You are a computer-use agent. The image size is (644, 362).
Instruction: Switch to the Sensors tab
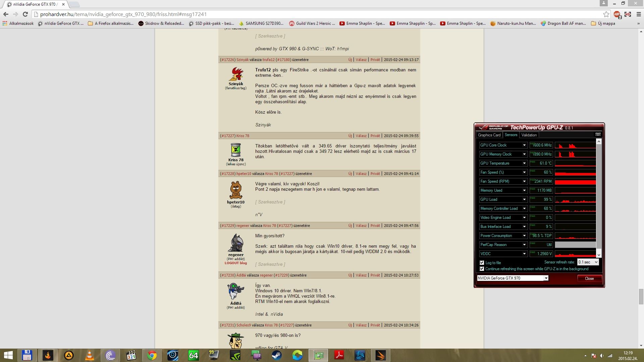[511, 135]
